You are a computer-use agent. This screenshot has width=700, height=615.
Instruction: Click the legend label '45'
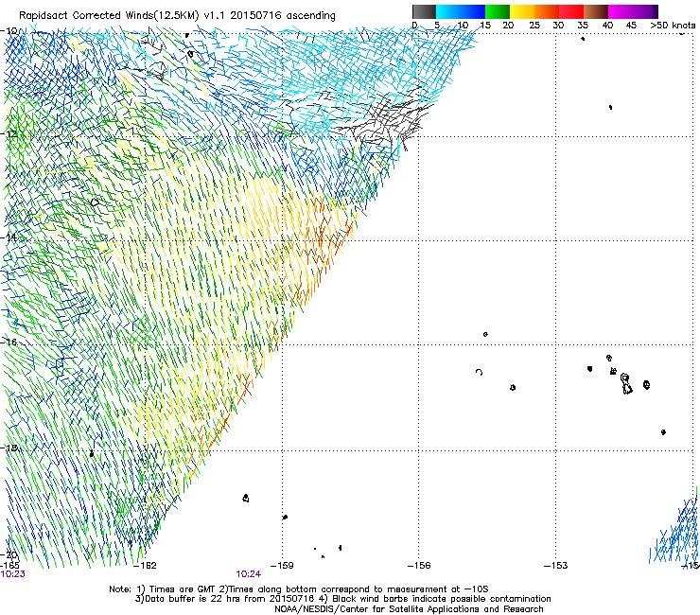click(631, 26)
